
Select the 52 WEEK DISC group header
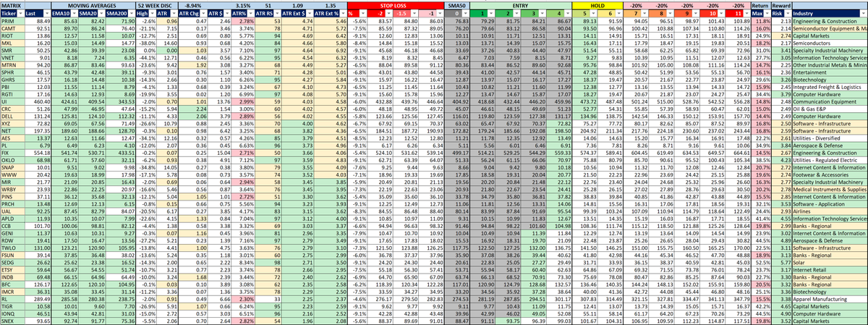pos(157,6)
